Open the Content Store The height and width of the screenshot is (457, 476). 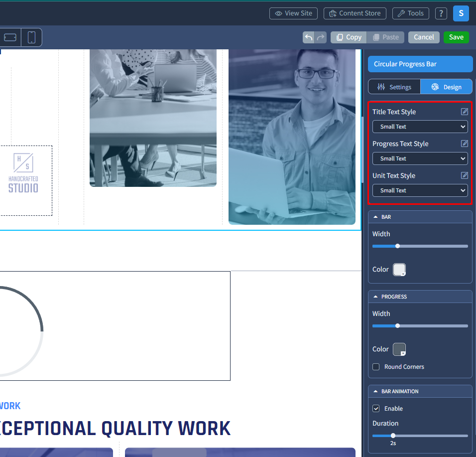tap(355, 13)
